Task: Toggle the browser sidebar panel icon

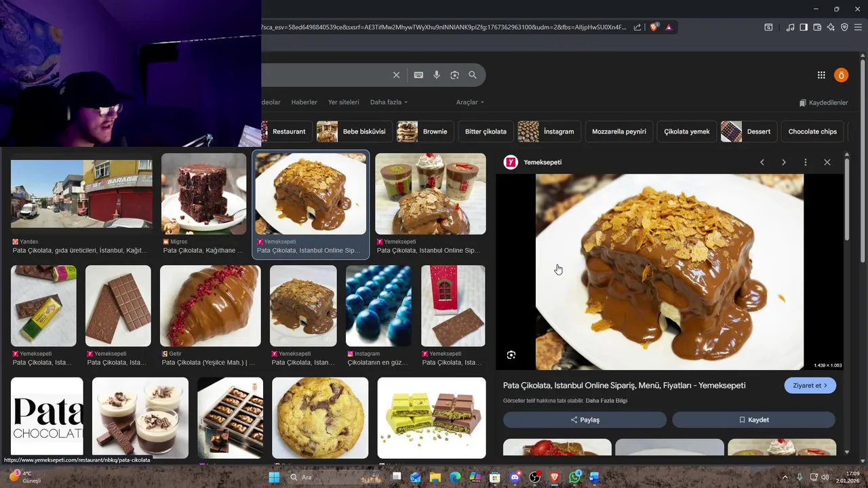Action: point(804,27)
